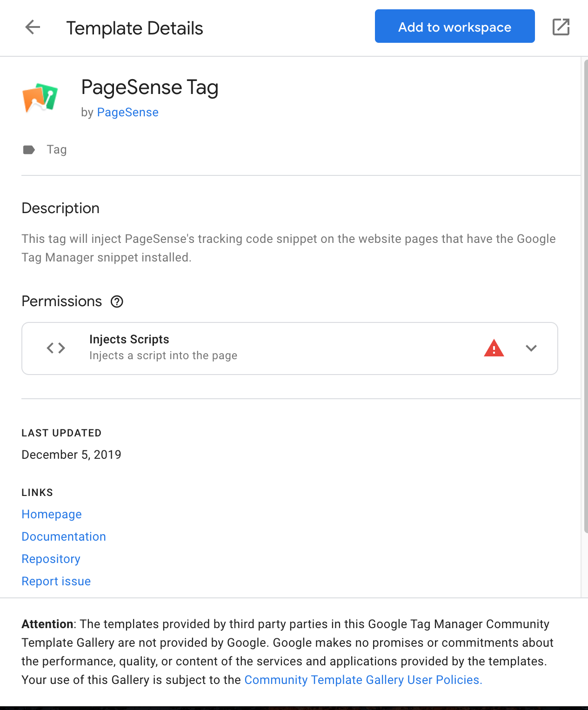Image resolution: width=588 pixels, height=710 pixels.
Task: Visit the Repository link
Action: tap(51, 559)
